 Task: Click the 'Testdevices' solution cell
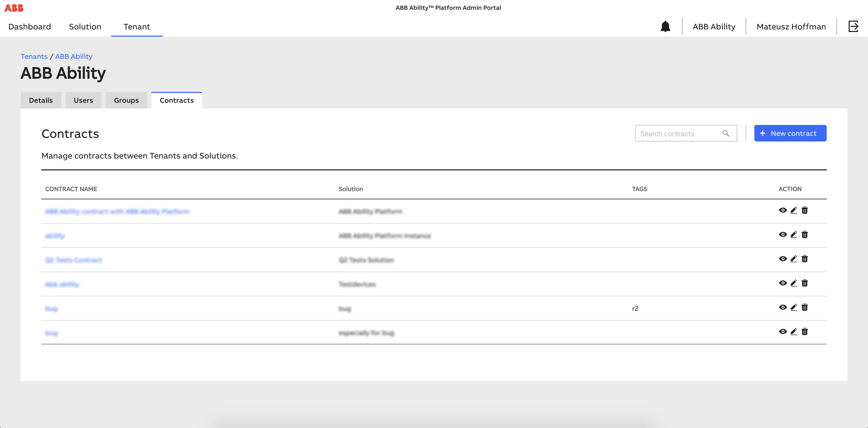(x=357, y=284)
